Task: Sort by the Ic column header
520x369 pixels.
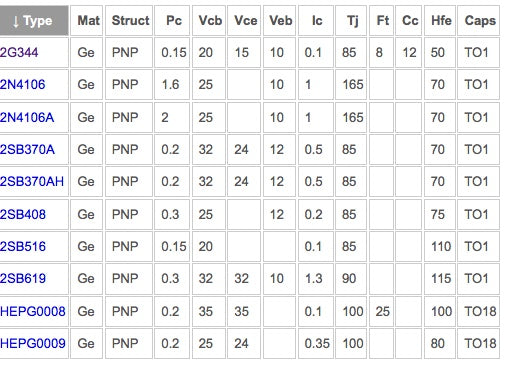Action: coord(317,21)
